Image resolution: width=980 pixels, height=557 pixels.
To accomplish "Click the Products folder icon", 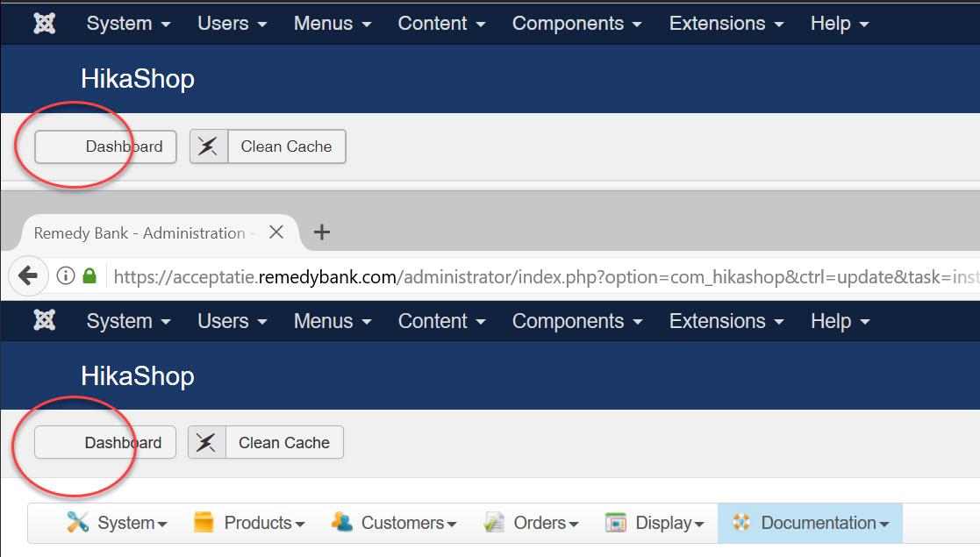I will click(204, 522).
